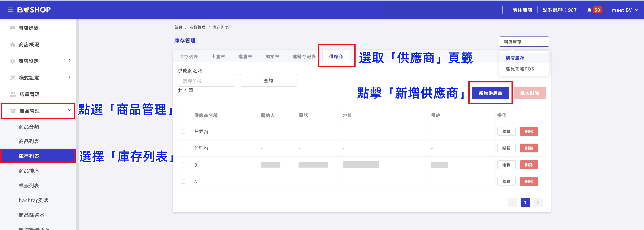Open the 網店庫存 dropdown selector
The width and height of the screenshot is (644, 230).
pos(524,42)
